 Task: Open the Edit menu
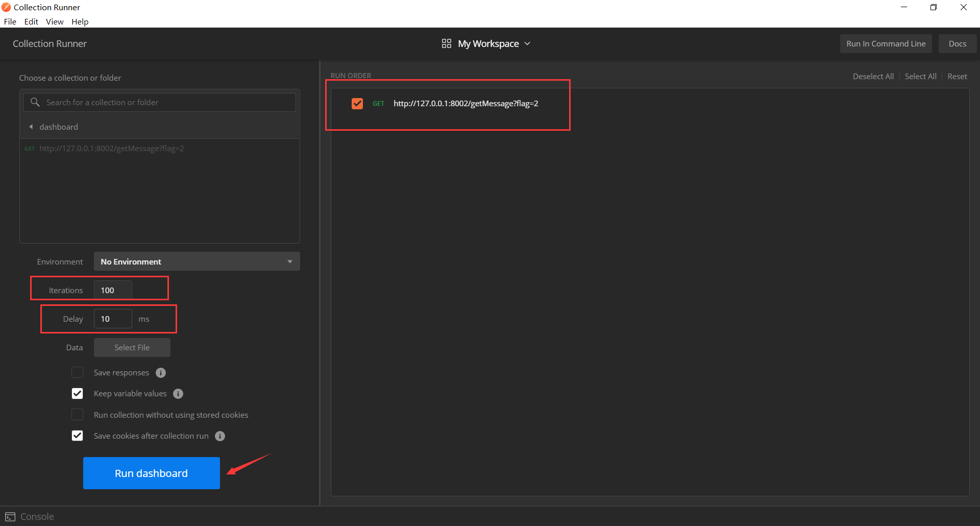(x=31, y=21)
